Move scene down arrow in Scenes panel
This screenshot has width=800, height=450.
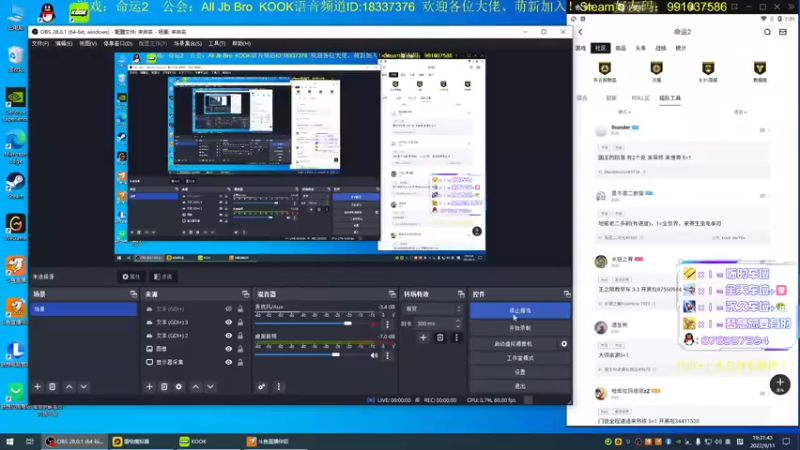pos(84,387)
